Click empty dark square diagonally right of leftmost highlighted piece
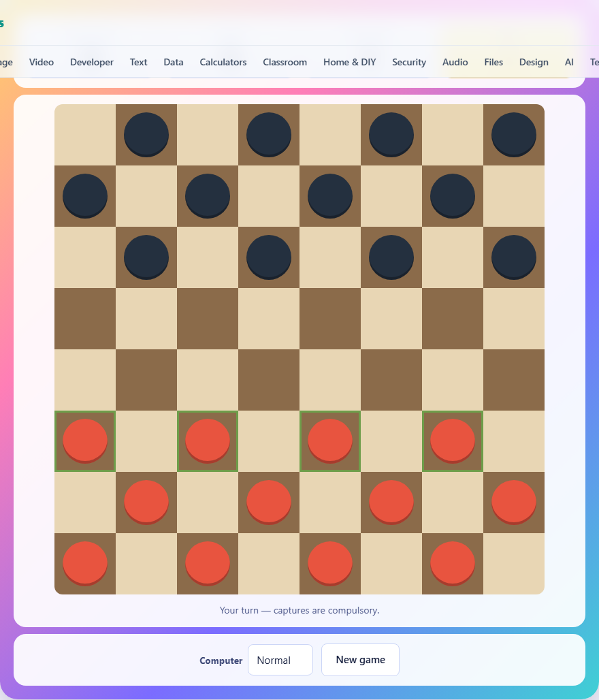Image resolution: width=599 pixels, height=700 pixels. pyautogui.click(x=146, y=379)
